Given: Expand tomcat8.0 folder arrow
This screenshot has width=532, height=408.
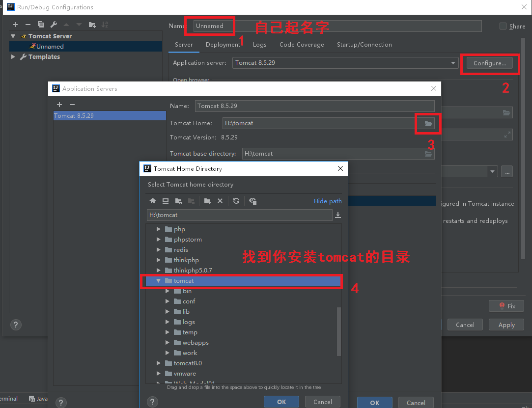Looking at the screenshot, I should pyautogui.click(x=159, y=363).
